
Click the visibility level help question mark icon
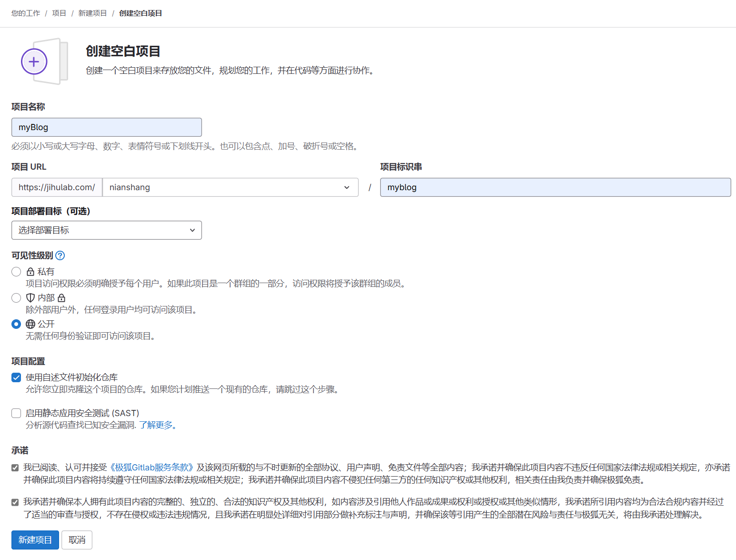coord(60,255)
